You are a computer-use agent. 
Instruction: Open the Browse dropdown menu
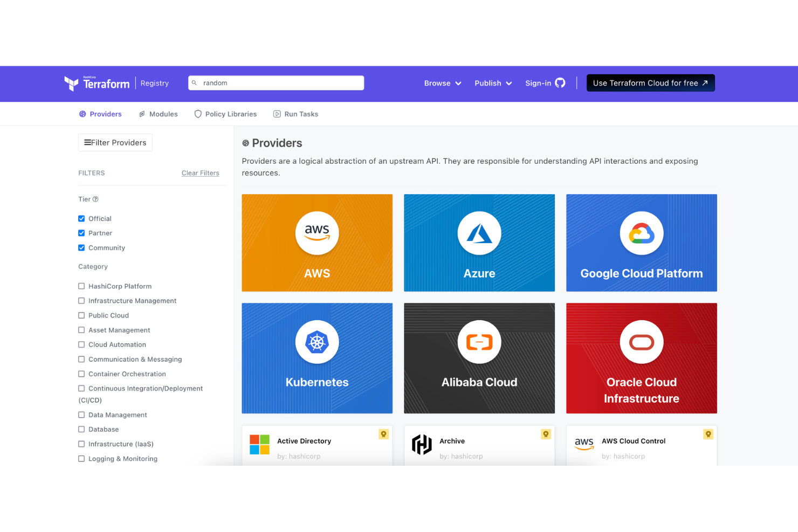coord(443,83)
